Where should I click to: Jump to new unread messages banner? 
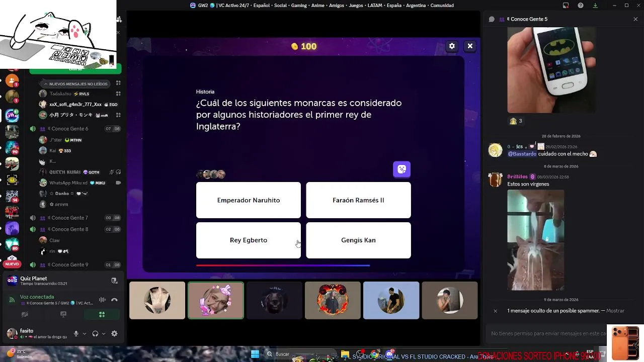[x=75, y=84]
